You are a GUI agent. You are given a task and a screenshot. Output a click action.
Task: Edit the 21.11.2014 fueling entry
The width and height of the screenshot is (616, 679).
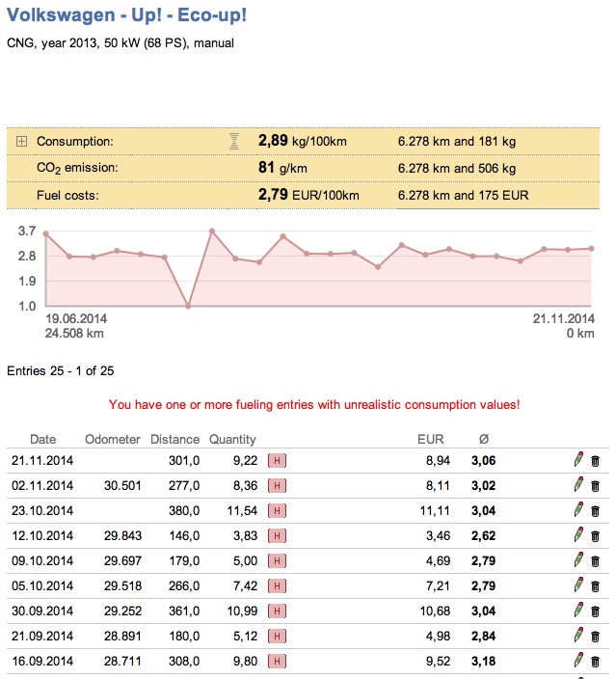pos(578,459)
